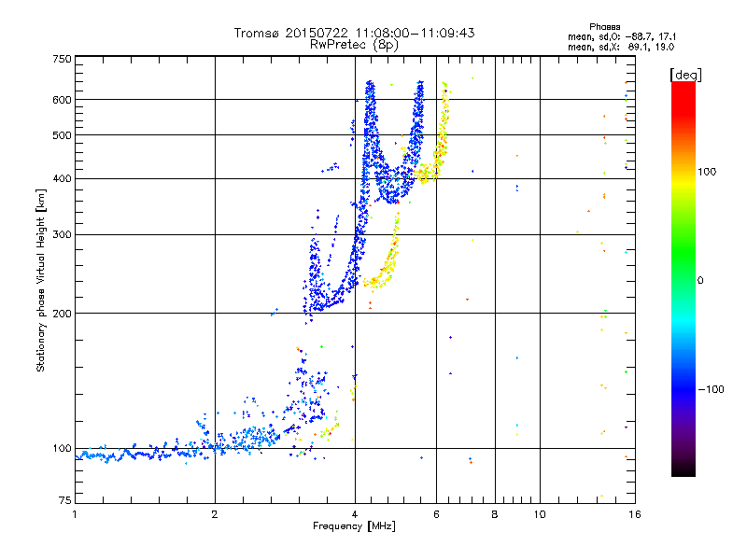
Task: Click the 'RwPretec (8p)' subtitle
Action: 354,45
